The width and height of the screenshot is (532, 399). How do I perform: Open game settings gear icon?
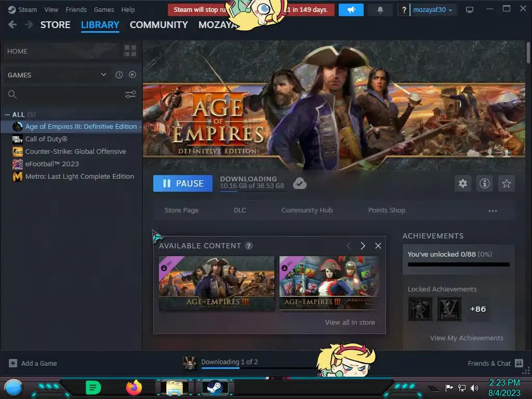point(463,183)
